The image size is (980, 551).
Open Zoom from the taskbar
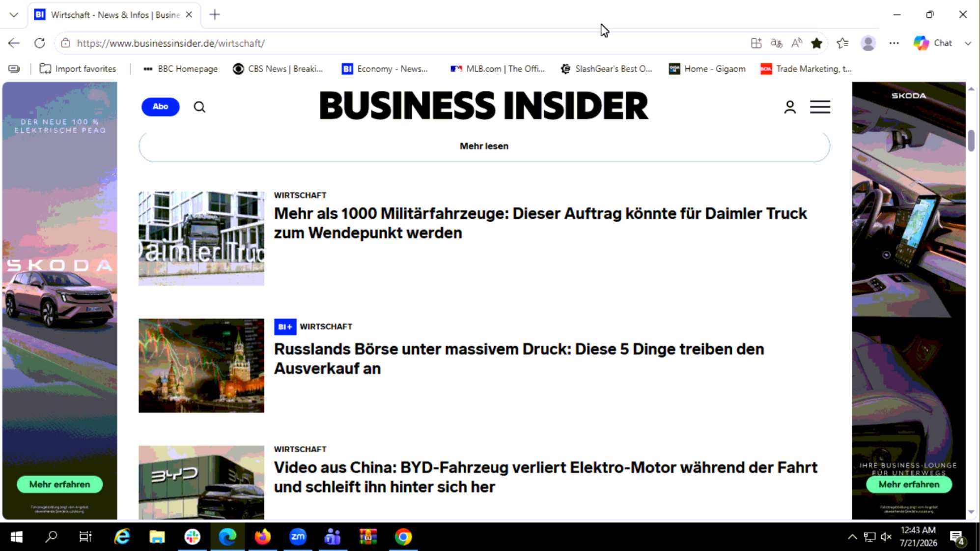[x=298, y=537]
